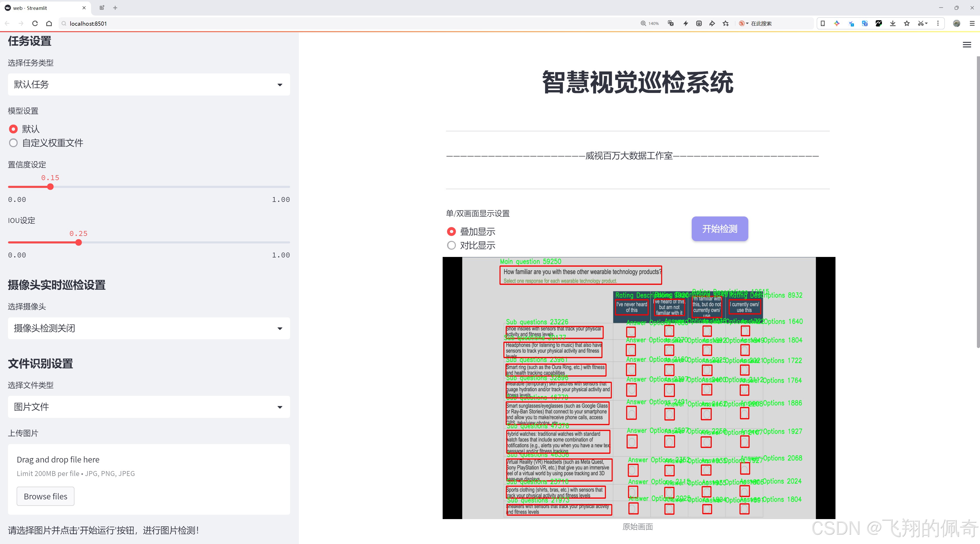This screenshot has height=544, width=980.
Task: Click the address bar showing localhost:8501
Action: tap(342, 23)
